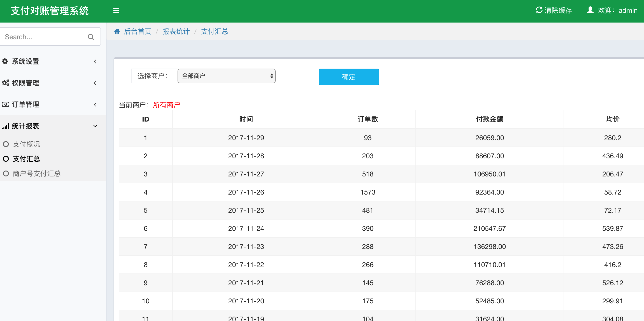Click the date cell 2017-11-29
The width and height of the screenshot is (644, 321).
(x=246, y=138)
